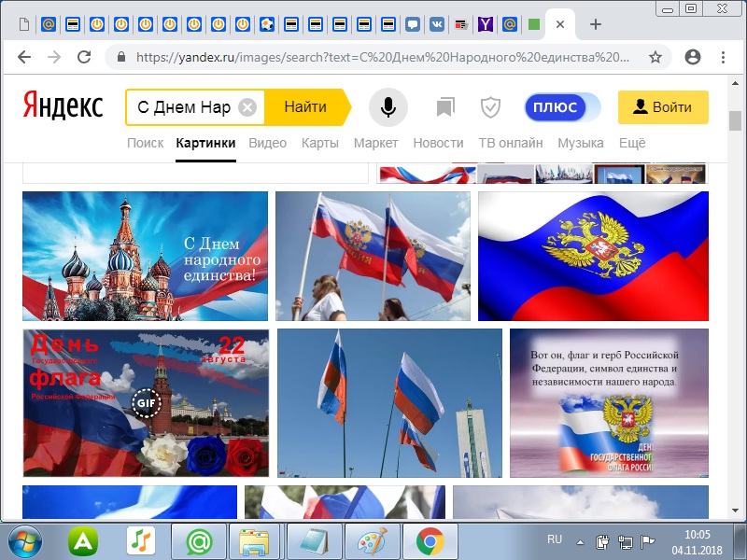Open the Новости section
Image resolution: width=747 pixels, height=560 pixels.
(438, 143)
